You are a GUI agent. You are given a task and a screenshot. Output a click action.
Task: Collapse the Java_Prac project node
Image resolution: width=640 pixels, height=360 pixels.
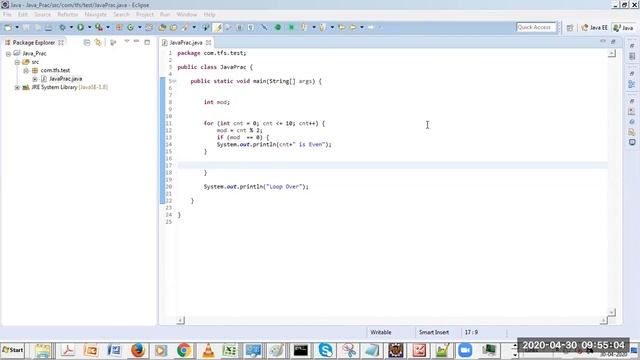[x=8, y=53]
